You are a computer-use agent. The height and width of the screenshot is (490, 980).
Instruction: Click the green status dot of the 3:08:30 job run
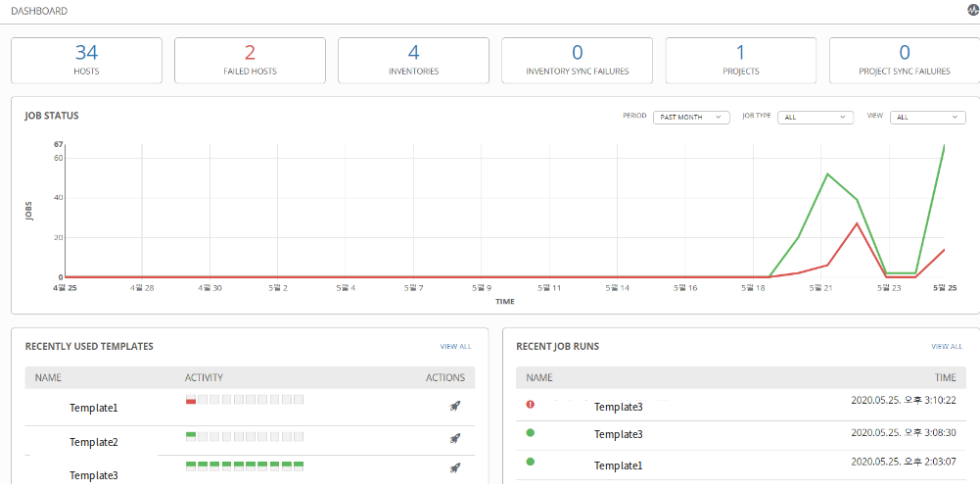(531, 432)
